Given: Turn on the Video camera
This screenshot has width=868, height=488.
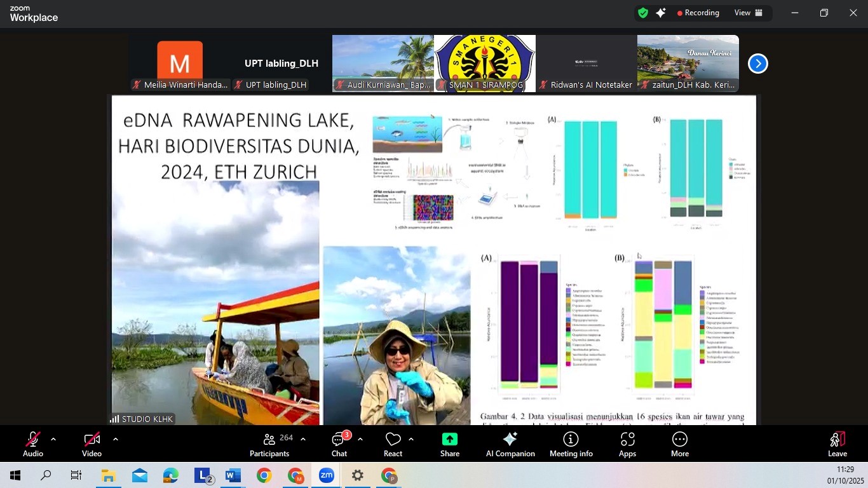Looking at the screenshot, I should (92, 444).
